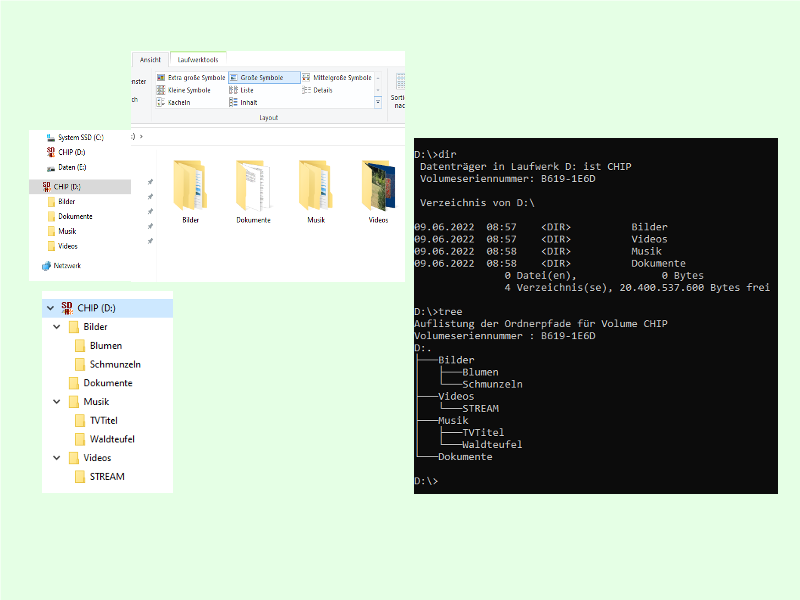Select the Kacheln layout option
The height and width of the screenshot is (600, 800).
click(x=173, y=103)
